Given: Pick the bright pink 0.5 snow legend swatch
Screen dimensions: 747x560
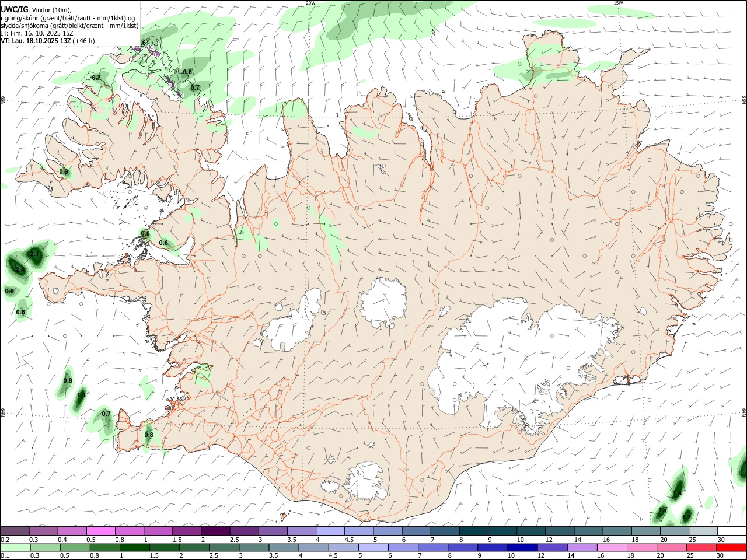Looking at the screenshot, I should tap(100, 531).
